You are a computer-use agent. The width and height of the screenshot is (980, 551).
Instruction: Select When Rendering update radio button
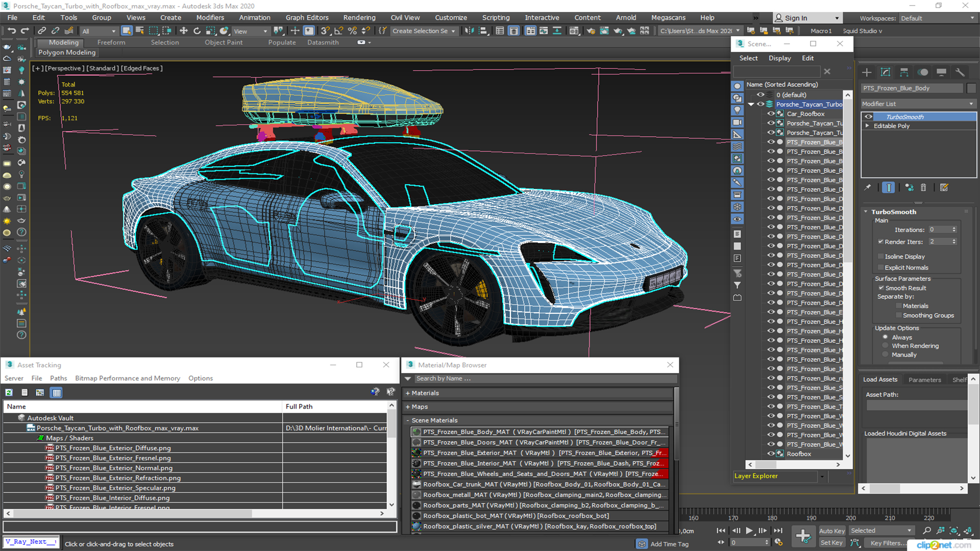coord(886,346)
